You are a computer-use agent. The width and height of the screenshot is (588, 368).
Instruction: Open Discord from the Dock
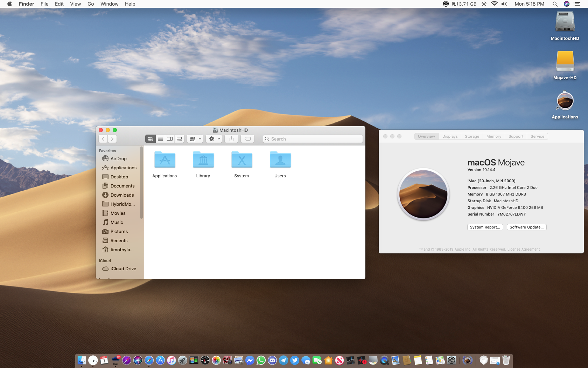tap(272, 360)
